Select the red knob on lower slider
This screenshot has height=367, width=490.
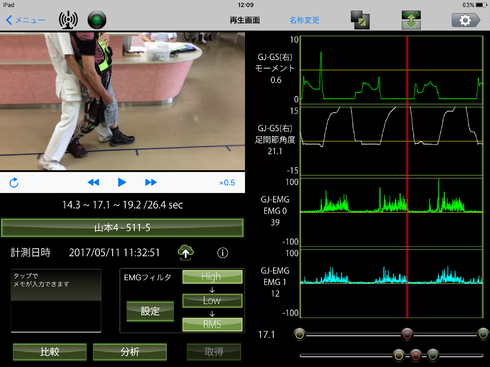coord(415,355)
